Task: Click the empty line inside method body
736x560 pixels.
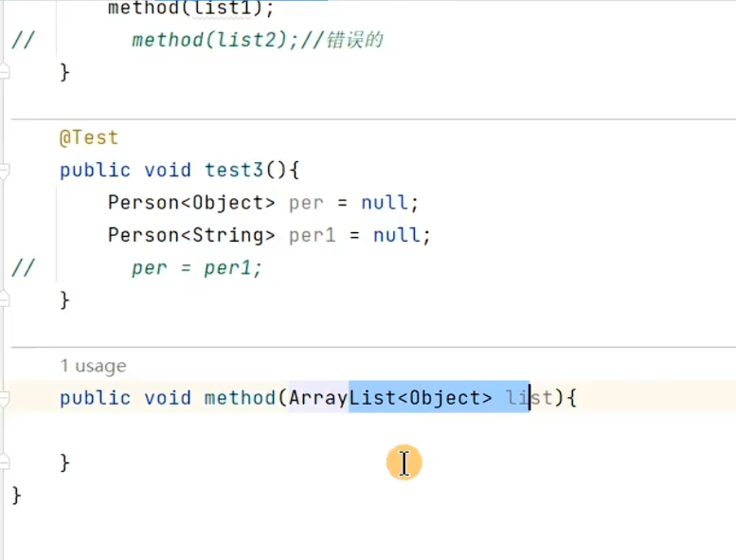Action: [x=284, y=430]
